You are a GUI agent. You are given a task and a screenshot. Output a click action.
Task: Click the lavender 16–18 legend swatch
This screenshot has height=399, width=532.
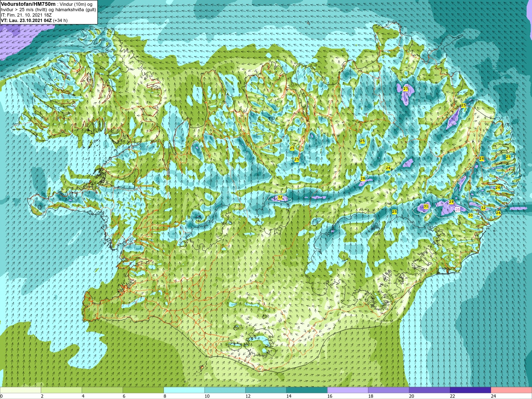[348, 390]
